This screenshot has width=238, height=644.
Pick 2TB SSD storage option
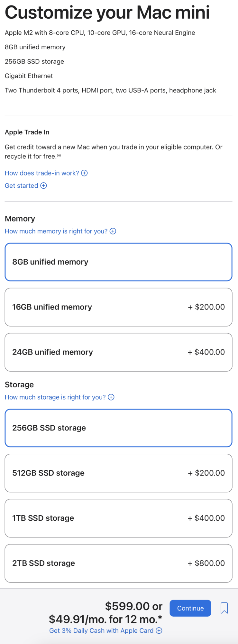118,563
